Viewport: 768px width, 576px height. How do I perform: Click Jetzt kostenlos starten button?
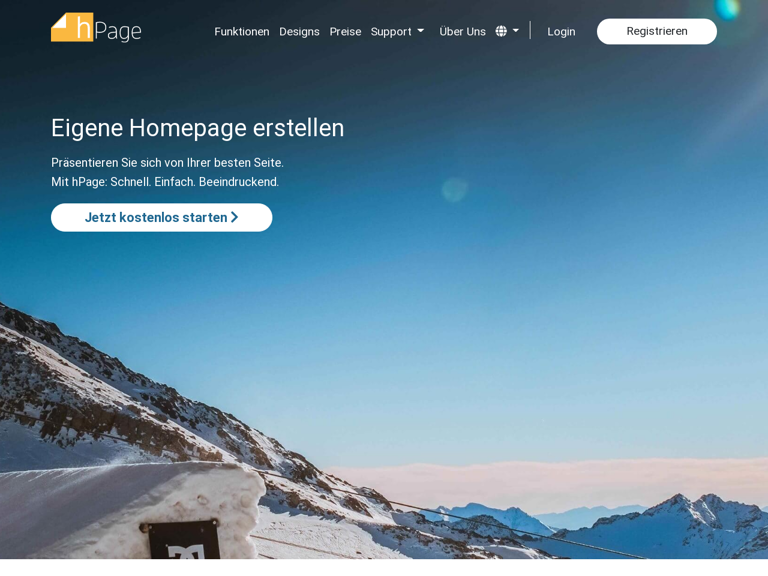point(162,217)
